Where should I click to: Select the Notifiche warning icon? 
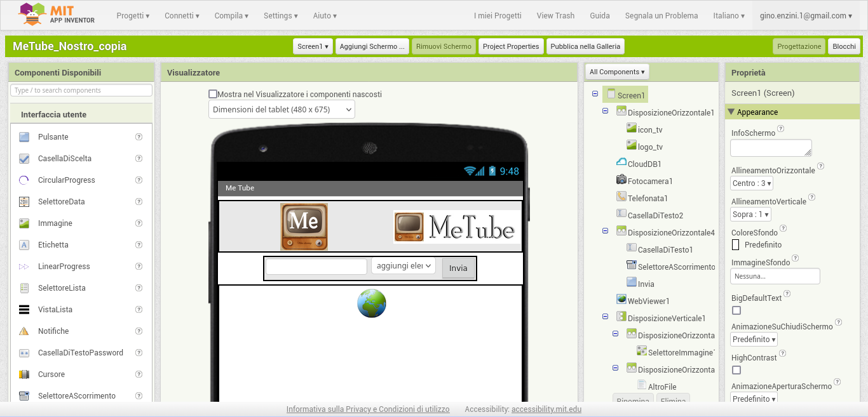(x=24, y=331)
